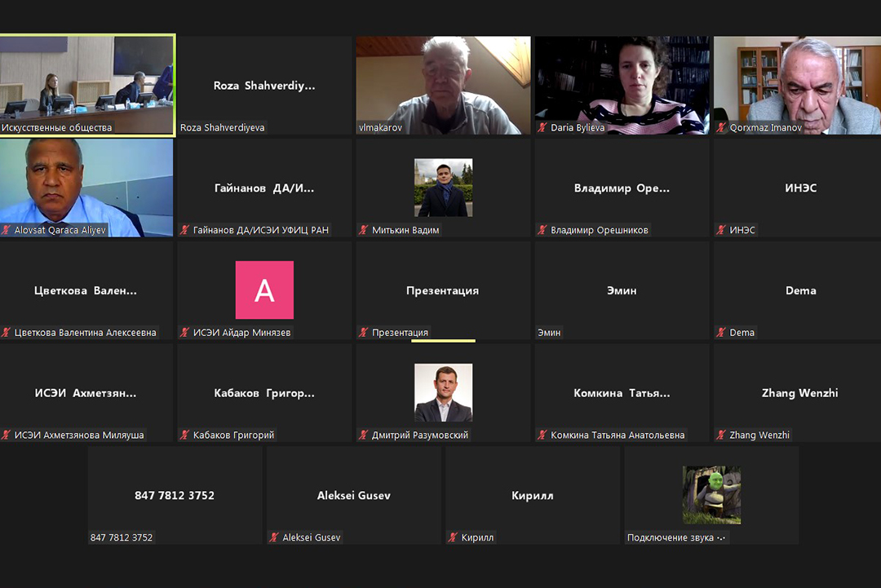Image resolution: width=881 pixels, height=588 pixels.
Task: Click Дмитрий Разумовский's profile picture
Action: coord(443,392)
